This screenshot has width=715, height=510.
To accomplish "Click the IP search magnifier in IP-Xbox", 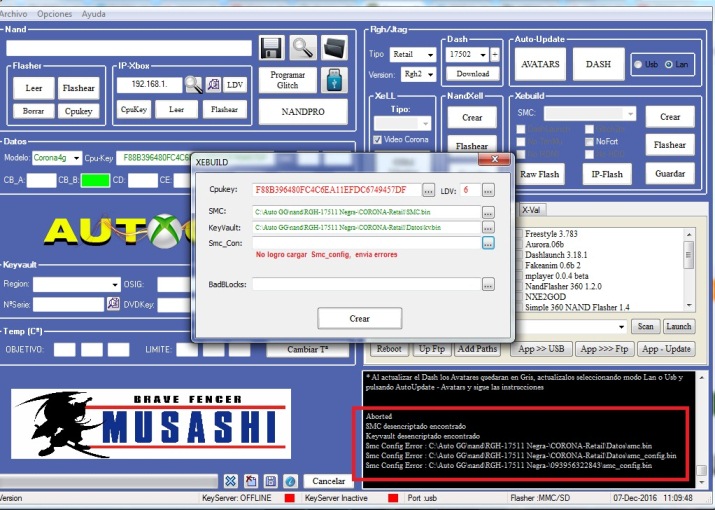I will tap(192, 85).
